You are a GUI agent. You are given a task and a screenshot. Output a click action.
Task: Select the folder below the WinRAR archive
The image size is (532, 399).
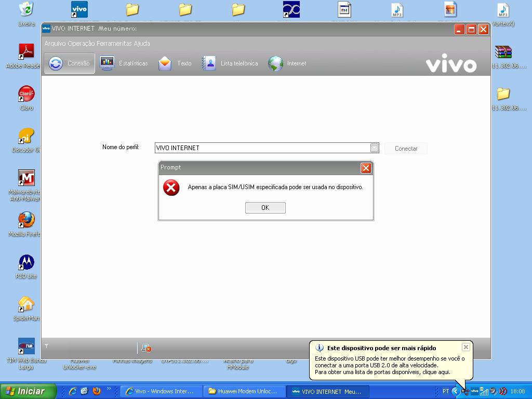tap(503, 94)
